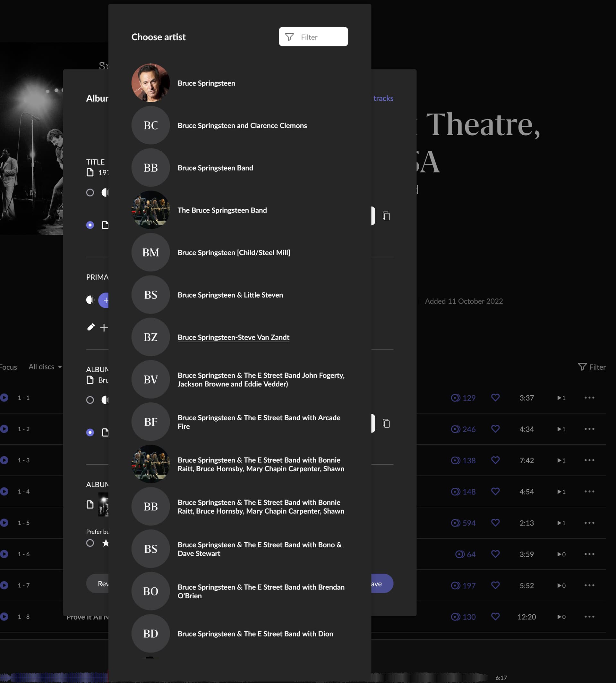
Task: Click the heart icon on track 1-1
Action: (495, 398)
